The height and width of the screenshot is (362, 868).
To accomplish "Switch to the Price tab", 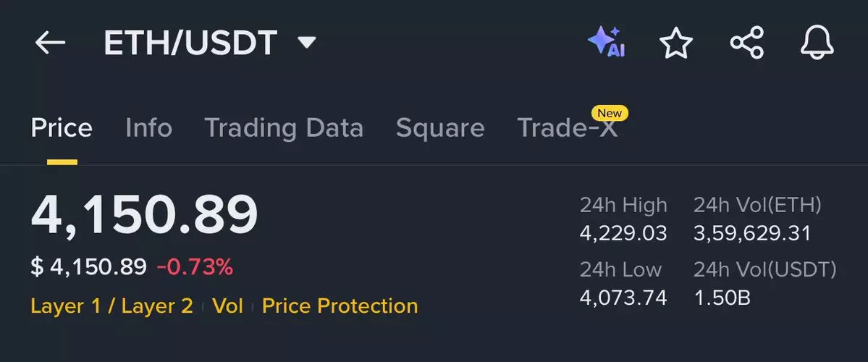I will 62,128.
